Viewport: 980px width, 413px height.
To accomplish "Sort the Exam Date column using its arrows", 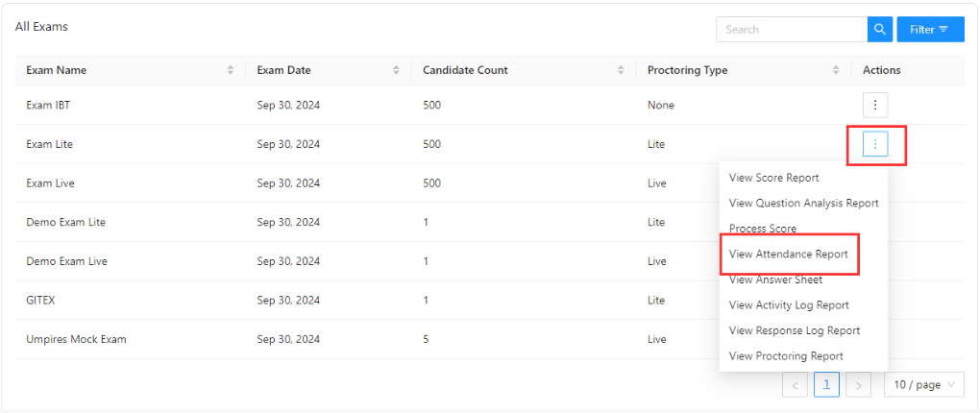I will [396, 70].
